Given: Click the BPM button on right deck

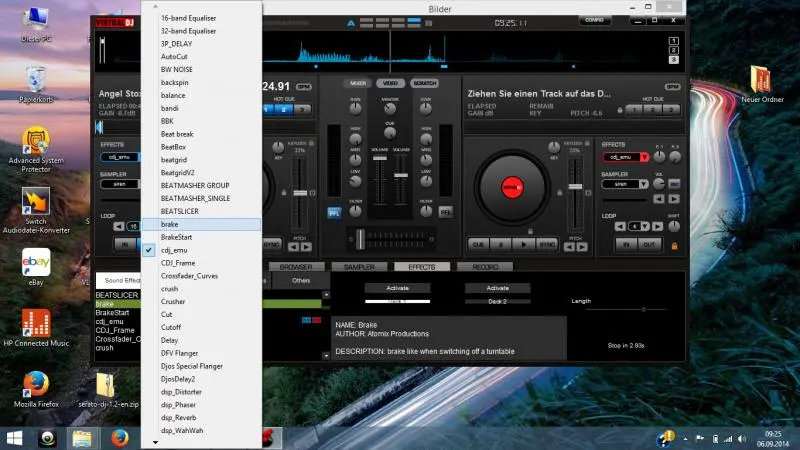Looking at the screenshot, I should (x=672, y=87).
